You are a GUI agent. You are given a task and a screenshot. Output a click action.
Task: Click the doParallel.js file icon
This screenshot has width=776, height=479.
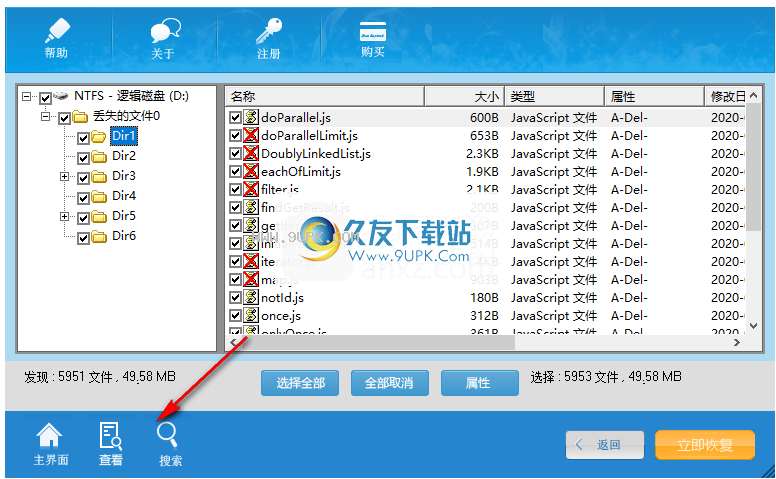coord(251,117)
